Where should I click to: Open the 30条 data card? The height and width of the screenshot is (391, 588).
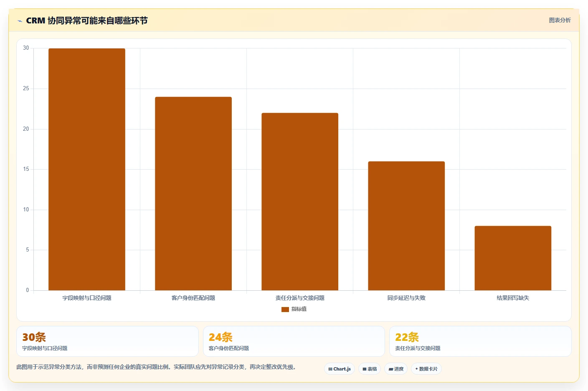(x=107, y=341)
